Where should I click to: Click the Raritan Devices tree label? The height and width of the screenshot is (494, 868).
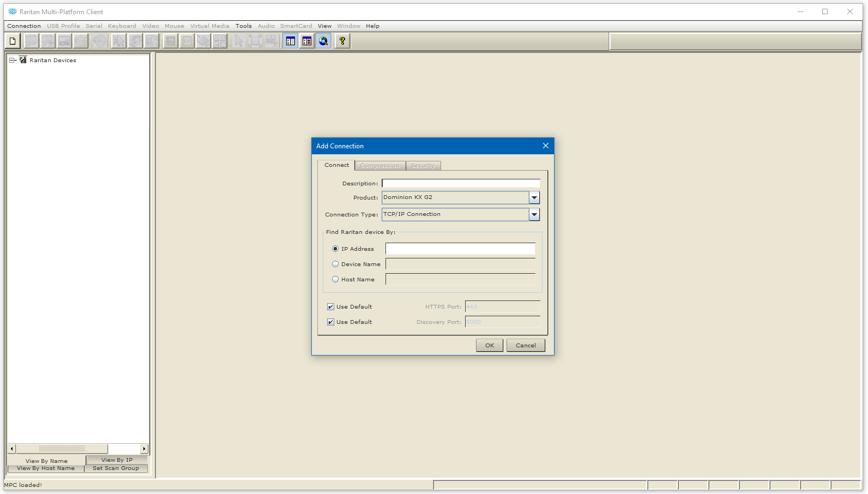pos(53,61)
